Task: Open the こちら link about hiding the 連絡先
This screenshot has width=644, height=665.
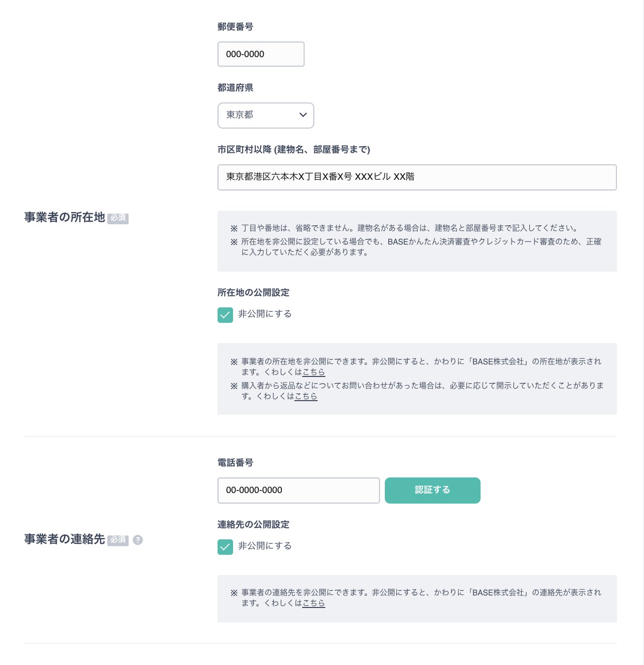Action: [313, 603]
